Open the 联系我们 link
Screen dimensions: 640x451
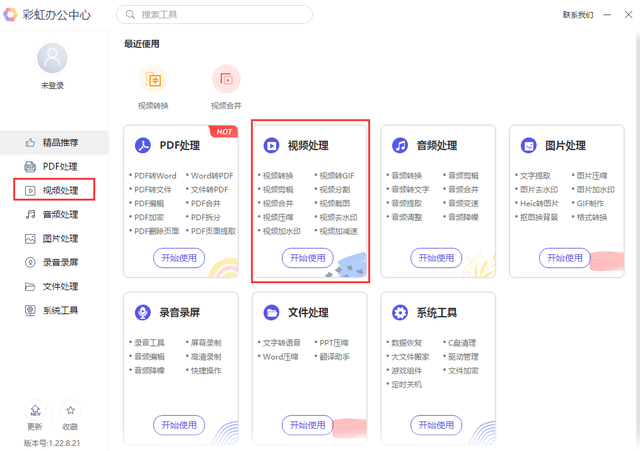point(578,15)
